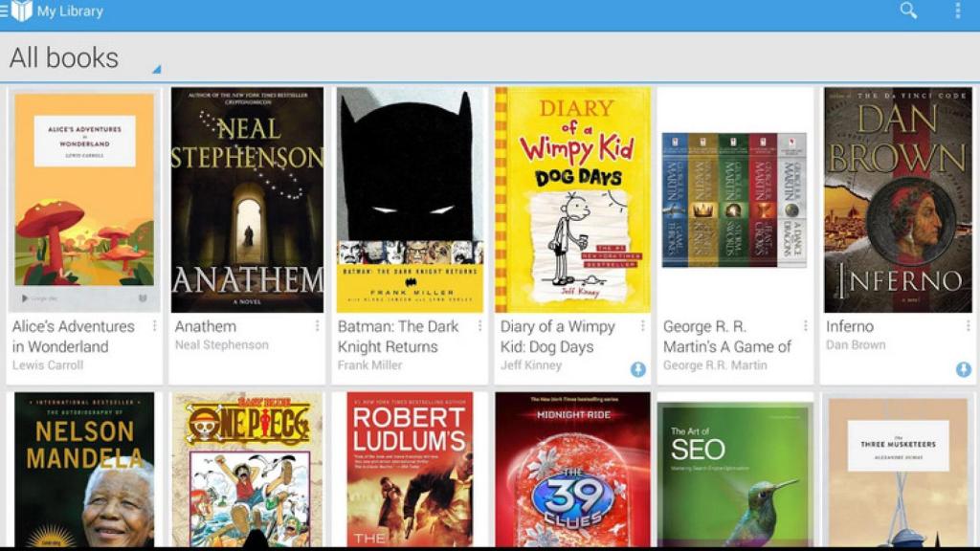The width and height of the screenshot is (980, 551).
Task: Click title "Alice's Adventures in Wonderland"
Action: [x=73, y=336]
